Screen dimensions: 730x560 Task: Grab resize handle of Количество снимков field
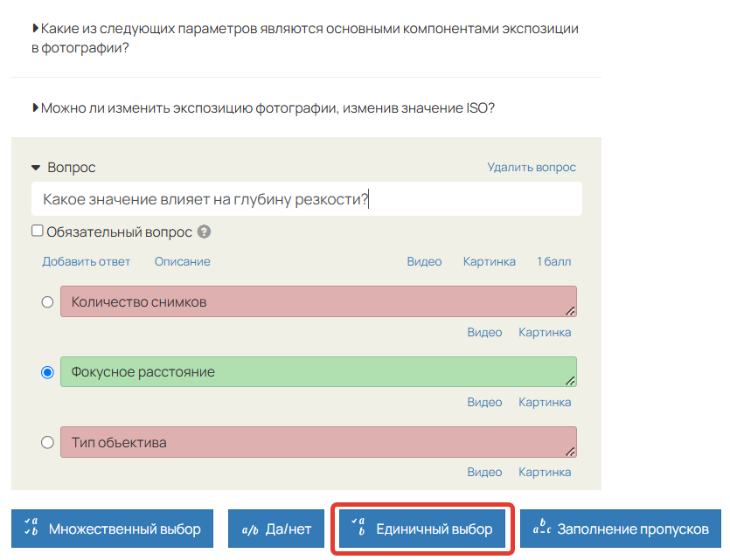[x=570, y=311]
